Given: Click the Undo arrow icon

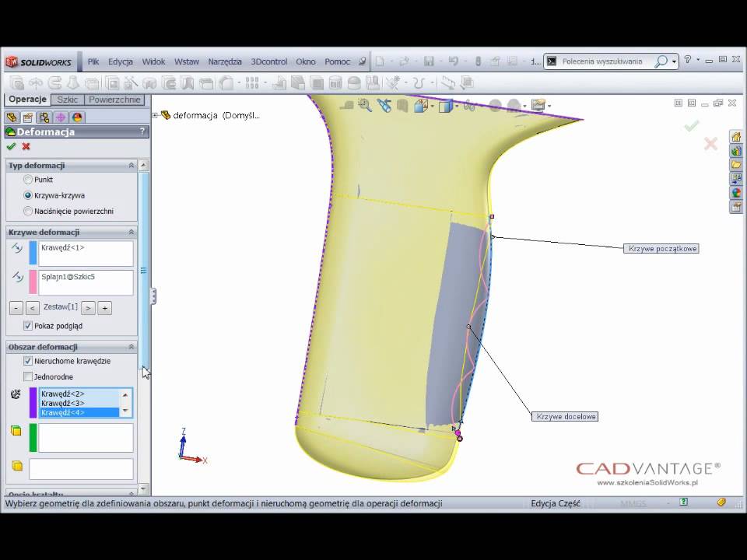Looking at the screenshot, I should pyautogui.click(x=453, y=61).
